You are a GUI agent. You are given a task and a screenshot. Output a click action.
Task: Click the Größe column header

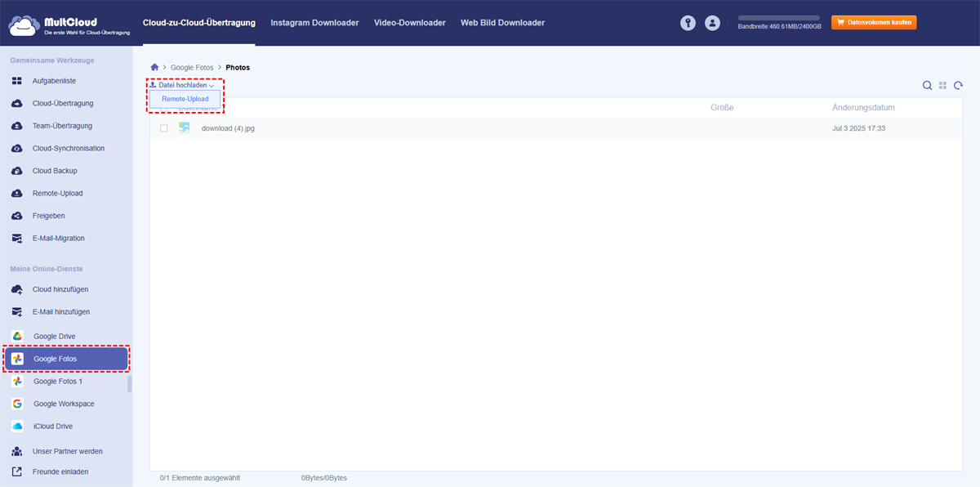[722, 108]
